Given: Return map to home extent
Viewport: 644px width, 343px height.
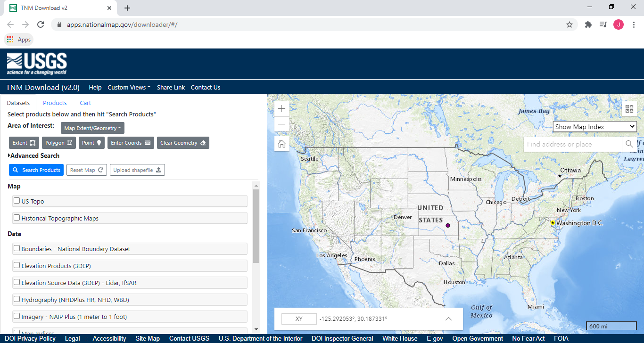Looking at the screenshot, I should tap(281, 144).
